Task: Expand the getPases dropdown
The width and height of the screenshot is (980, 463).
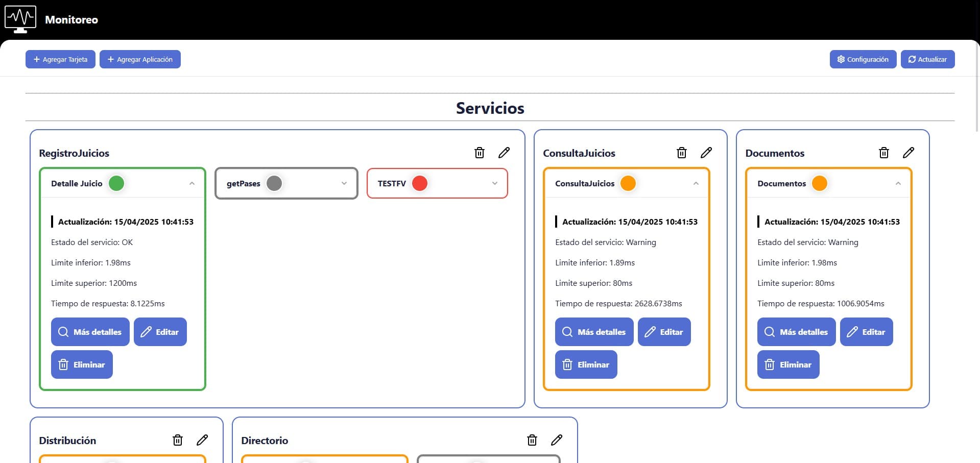Action: 343,183
